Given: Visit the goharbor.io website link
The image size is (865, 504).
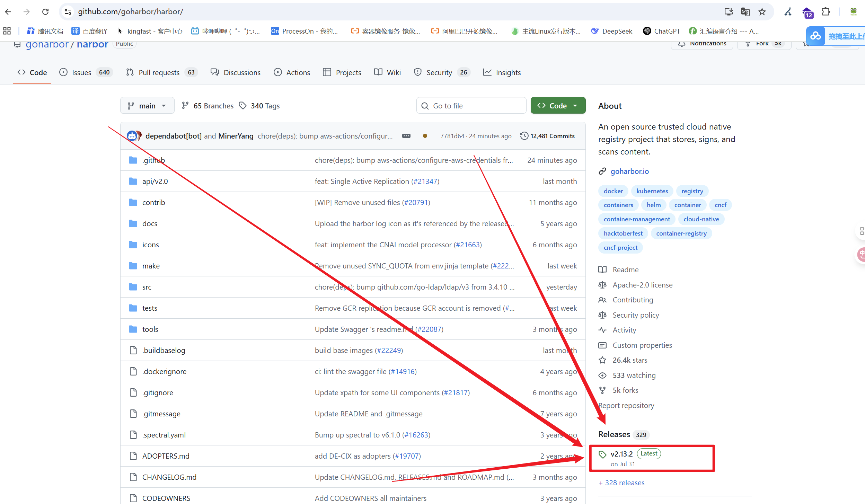Looking at the screenshot, I should [x=629, y=171].
